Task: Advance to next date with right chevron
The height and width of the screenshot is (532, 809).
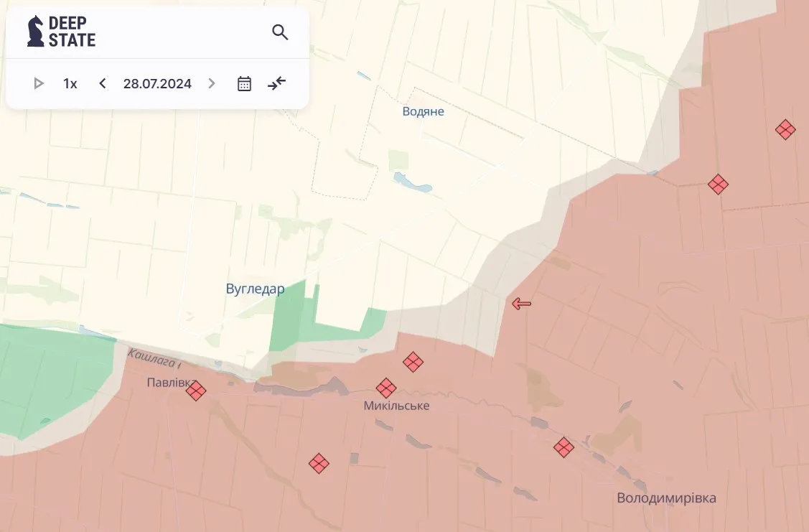Action: 211,84
